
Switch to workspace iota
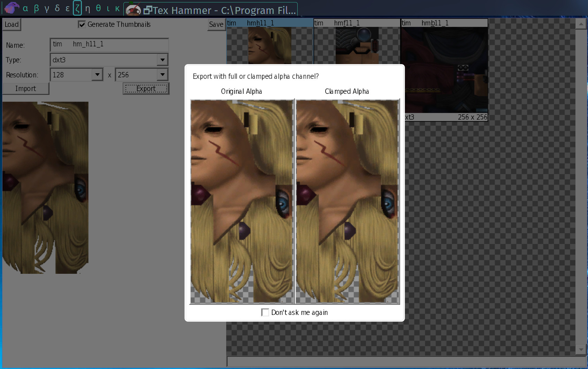tap(108, 8)
